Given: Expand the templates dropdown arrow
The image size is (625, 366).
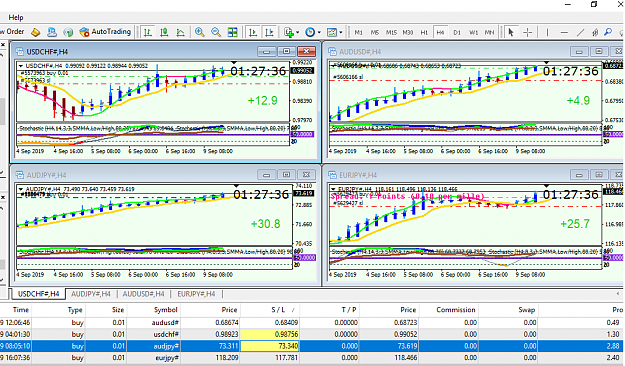Looking at the screenshot, I should point(341,33).
